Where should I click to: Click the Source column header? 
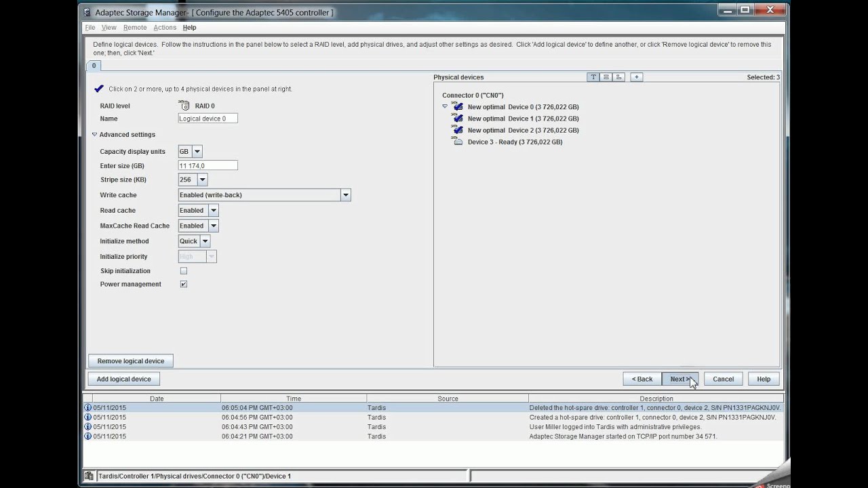pos(448,399)
